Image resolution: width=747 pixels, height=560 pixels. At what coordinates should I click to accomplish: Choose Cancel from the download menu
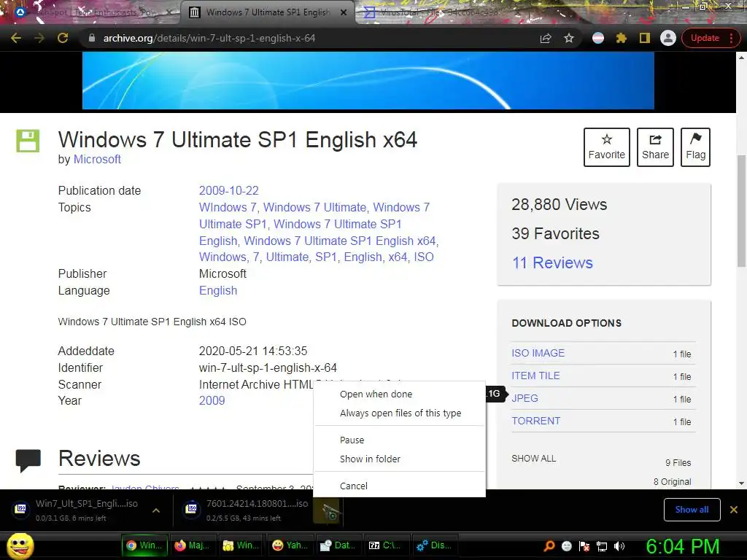coord(399,486)
